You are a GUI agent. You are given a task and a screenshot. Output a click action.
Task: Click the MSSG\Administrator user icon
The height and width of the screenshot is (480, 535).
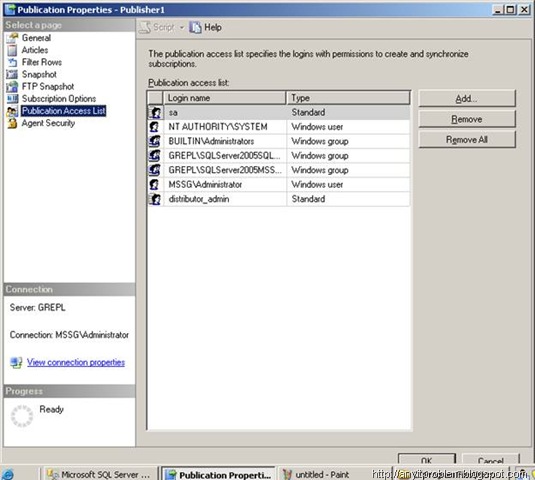click(155, 185)
